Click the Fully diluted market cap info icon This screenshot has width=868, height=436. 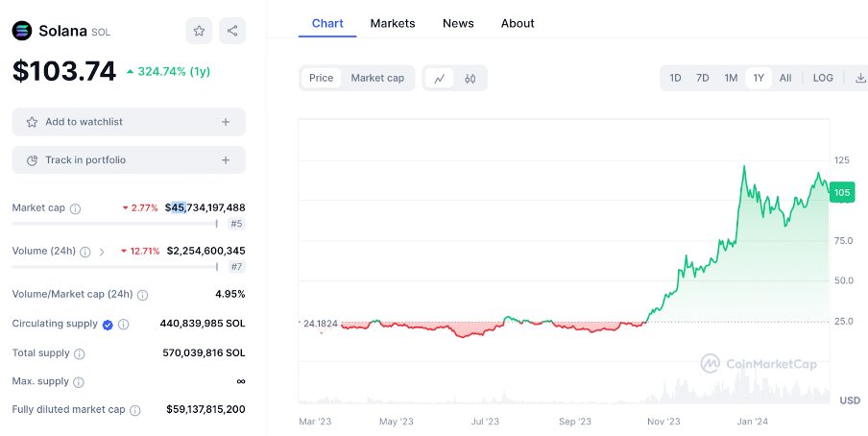135,410
